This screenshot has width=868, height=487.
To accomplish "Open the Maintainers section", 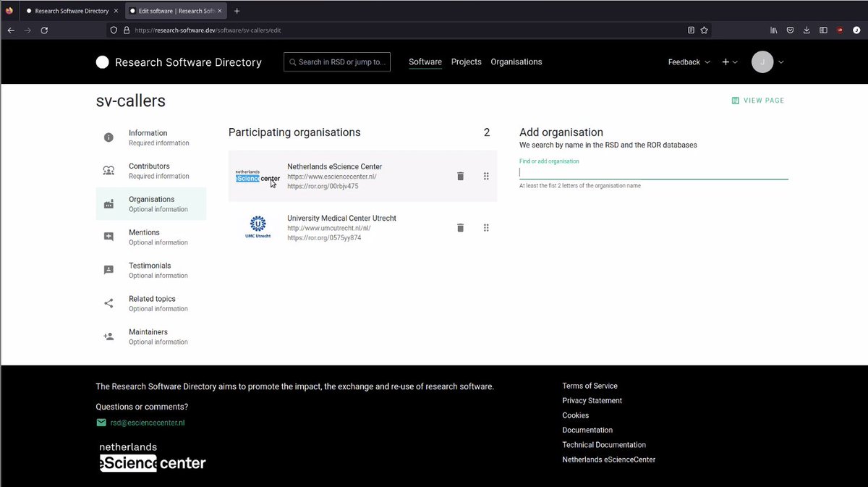I will pos(151,336).
